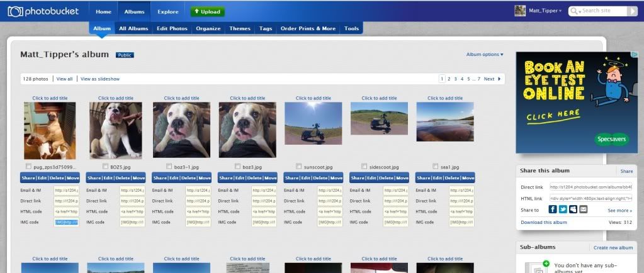The height and width of the screenshot is (273, 644).
Task: Click Delete under sidescoot.jpg
Action: click(x=386, y=178)
